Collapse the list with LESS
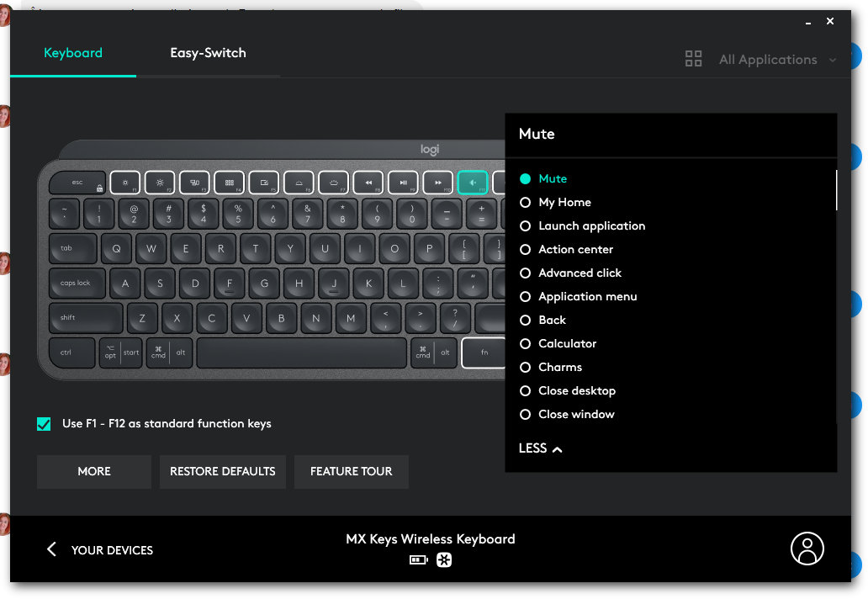 tap(540, 448)
